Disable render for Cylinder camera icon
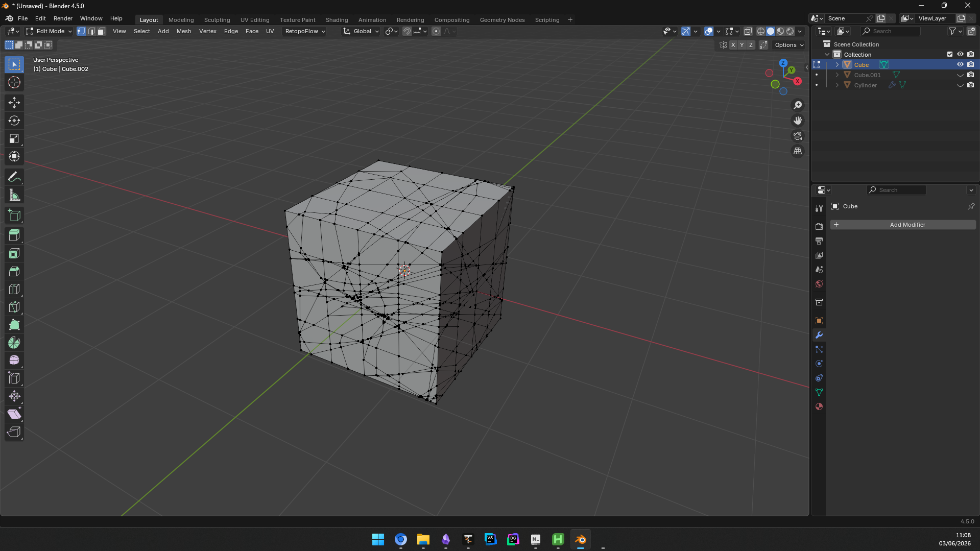Image resolution: width=980 pixels, height=551 pixels. point(971,85)
